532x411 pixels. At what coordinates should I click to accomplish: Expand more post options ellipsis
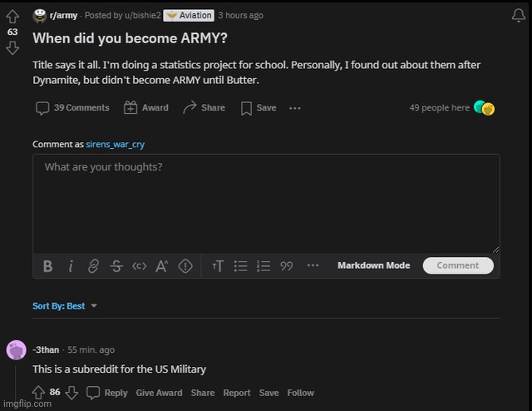[294, 108]
